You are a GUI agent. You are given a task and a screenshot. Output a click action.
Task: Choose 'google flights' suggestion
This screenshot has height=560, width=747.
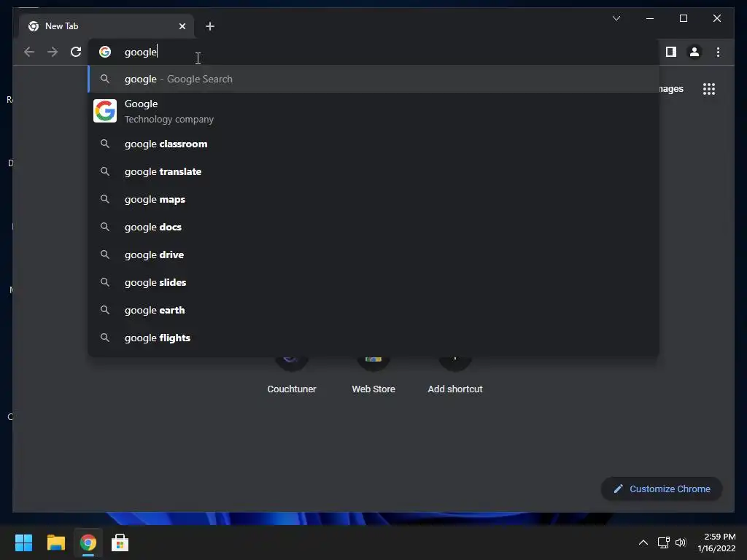click(x=373, y=338)
